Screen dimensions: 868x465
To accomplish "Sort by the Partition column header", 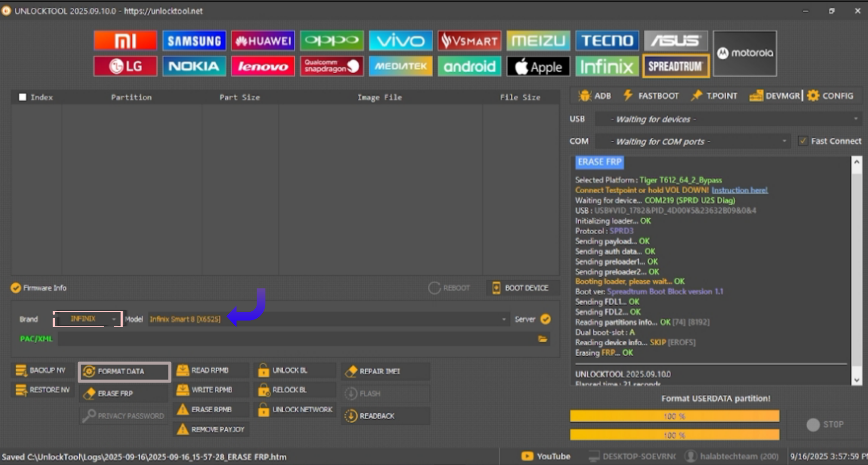I will (x=131, y=97).
